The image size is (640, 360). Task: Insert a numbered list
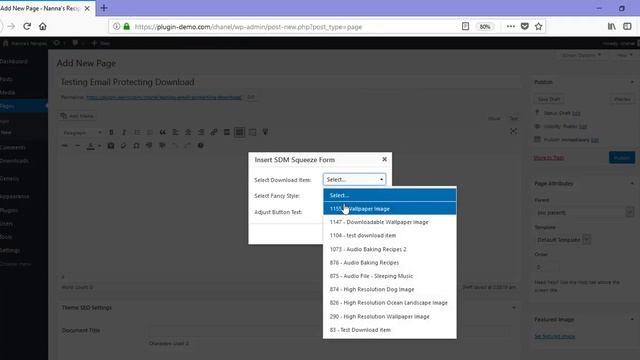click(x=149, y=132)
